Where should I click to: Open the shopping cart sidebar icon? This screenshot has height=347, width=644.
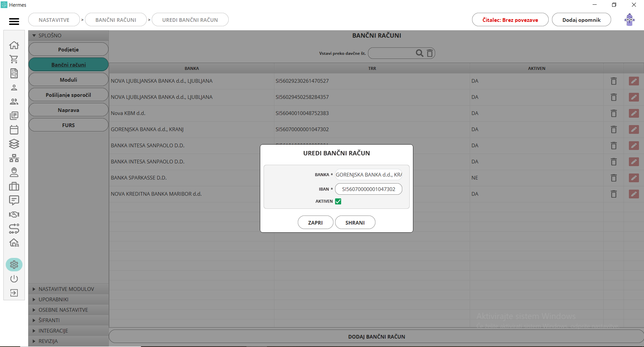click(14, 59)
